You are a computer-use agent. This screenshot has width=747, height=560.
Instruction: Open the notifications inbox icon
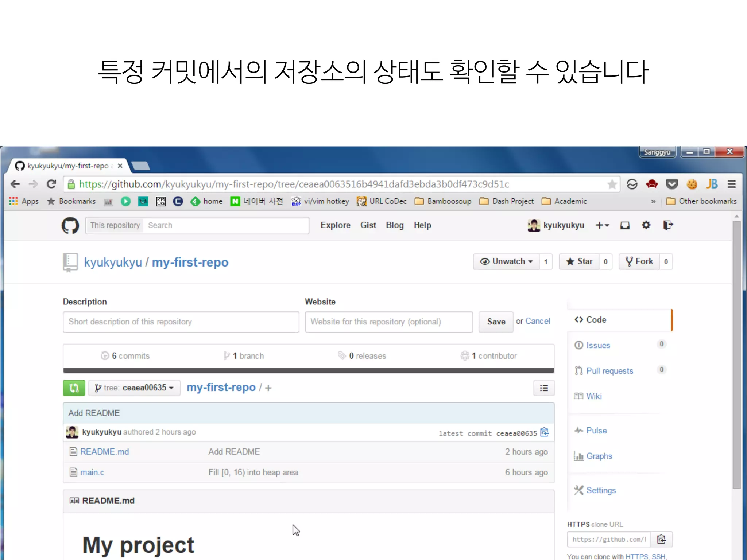[625, 225]
